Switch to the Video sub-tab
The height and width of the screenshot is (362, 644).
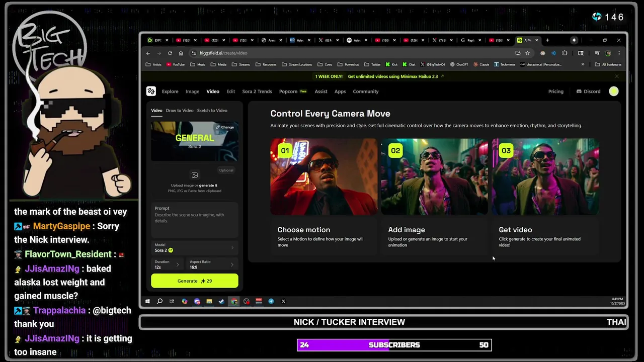tap(156, 111)
